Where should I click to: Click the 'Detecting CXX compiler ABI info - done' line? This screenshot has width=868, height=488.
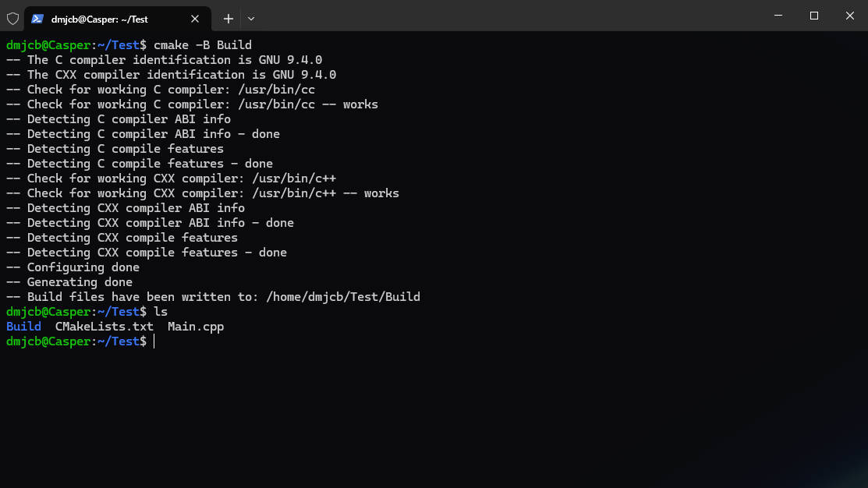tap(150, 223)
